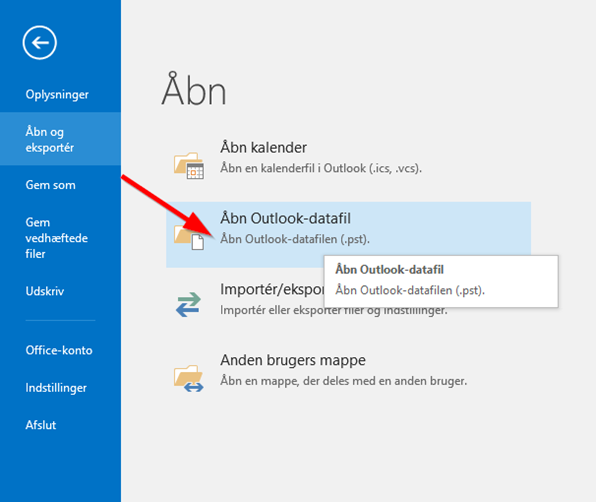The width and height of the screenshot is (596, 502).
Task: Open the Oplysninger section
Action: (57, 94)
